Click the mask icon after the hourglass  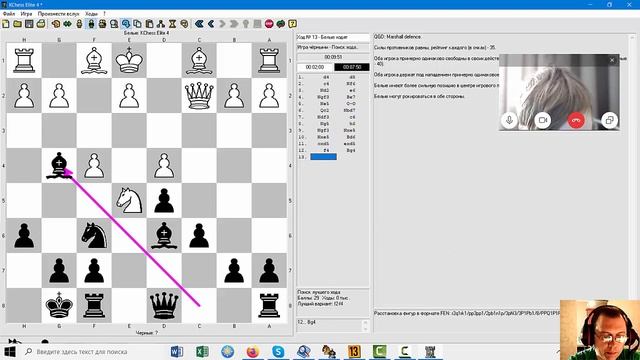click(x=184, y=24)
